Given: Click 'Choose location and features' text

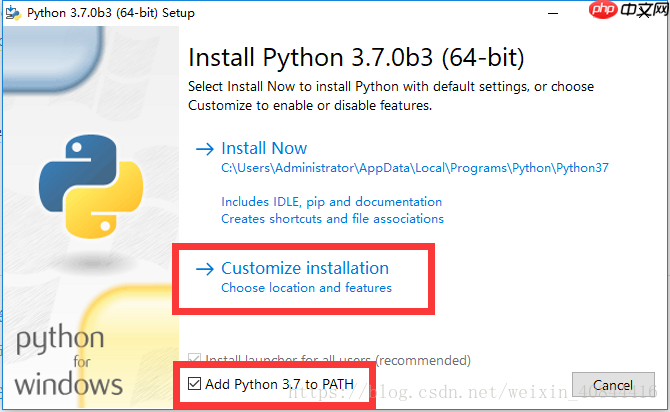Looking at the screenshot, I should (x=306, y=288).
